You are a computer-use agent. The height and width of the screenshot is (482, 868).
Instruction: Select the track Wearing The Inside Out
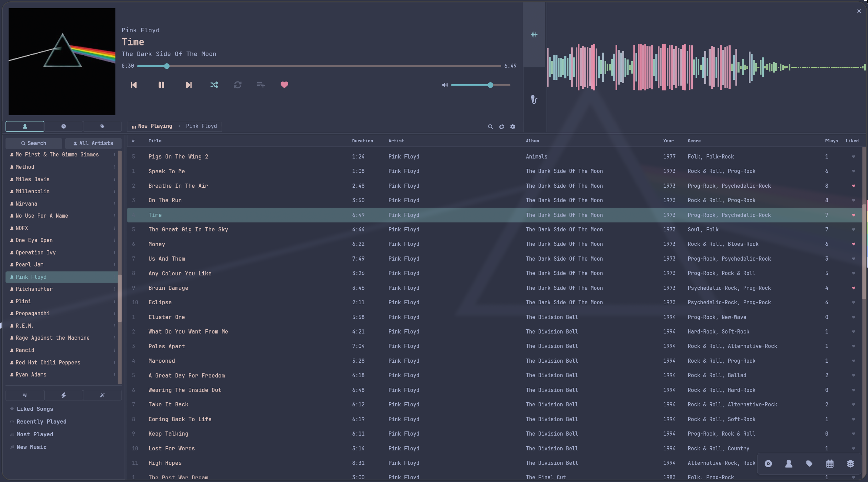tap(495, 390)
